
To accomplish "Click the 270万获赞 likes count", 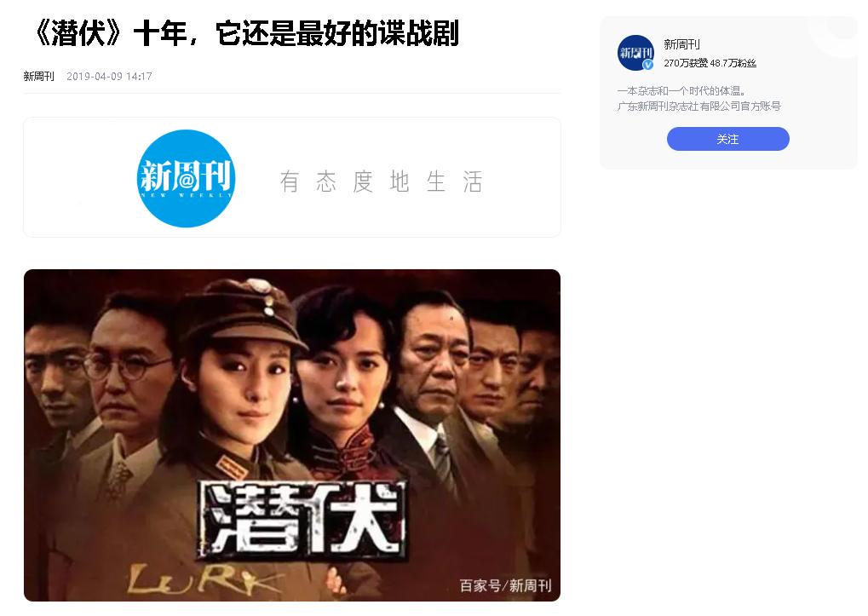I will 686,63.
